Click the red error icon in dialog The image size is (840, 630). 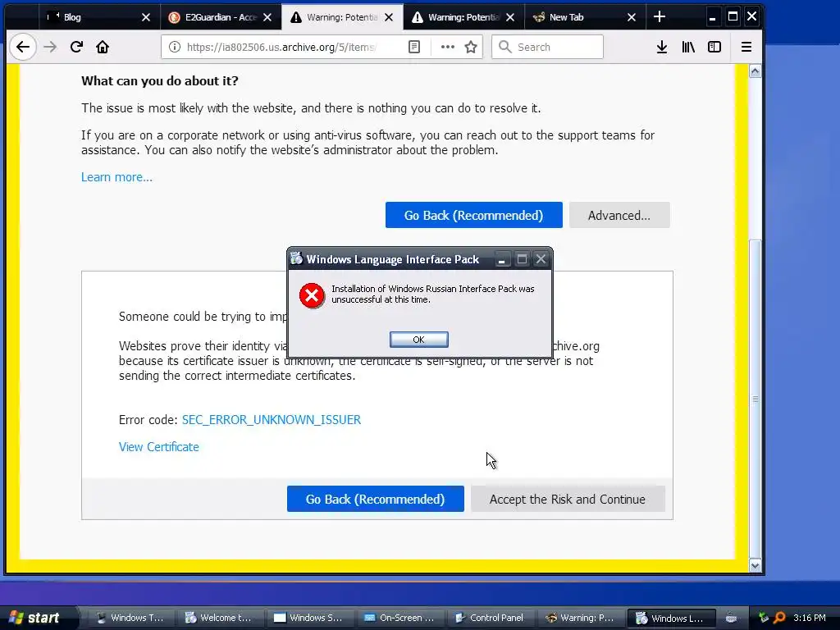(312, 295)
